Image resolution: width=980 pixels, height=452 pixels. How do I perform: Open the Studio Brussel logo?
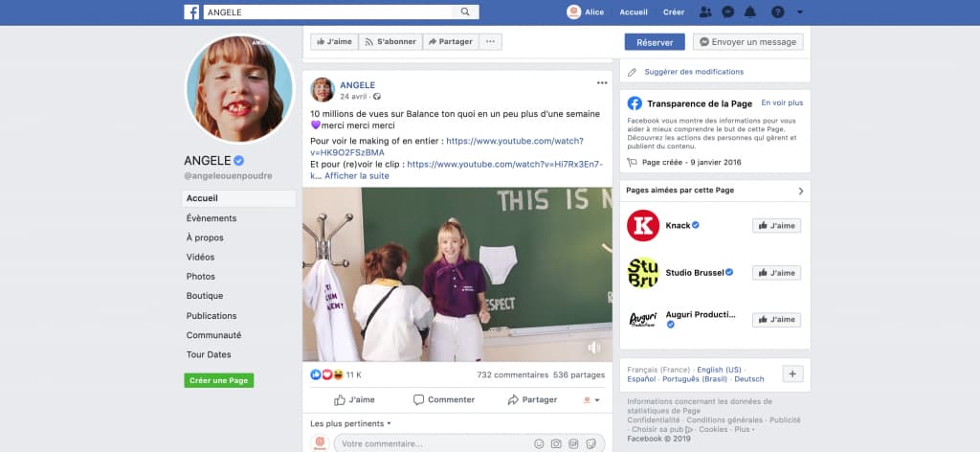coord(643,273)
